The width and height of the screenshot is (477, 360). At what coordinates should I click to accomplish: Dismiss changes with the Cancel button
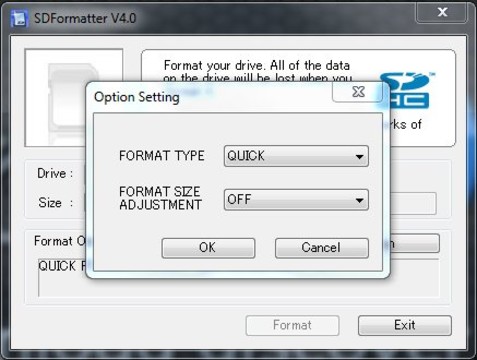coord(322,248)
